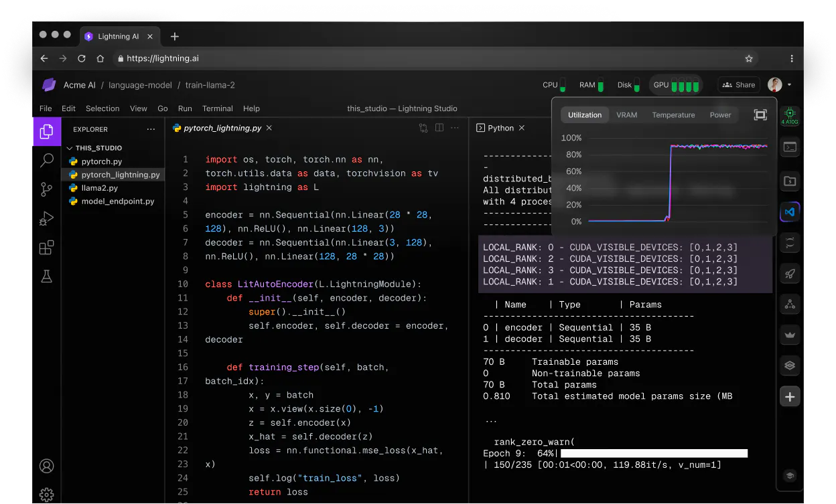
Task: Close the pytorch_lightning.py editor tab
Action: 269,128
